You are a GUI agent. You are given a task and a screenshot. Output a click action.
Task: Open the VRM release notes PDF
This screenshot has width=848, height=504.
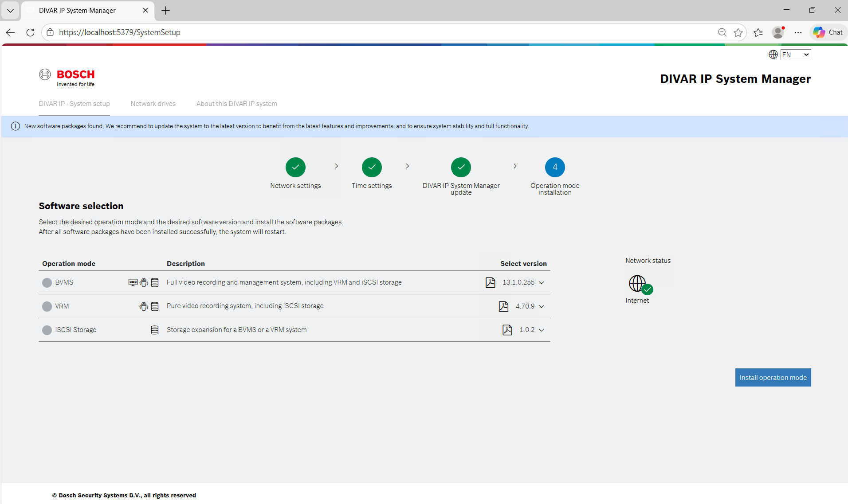pos(503,306)
